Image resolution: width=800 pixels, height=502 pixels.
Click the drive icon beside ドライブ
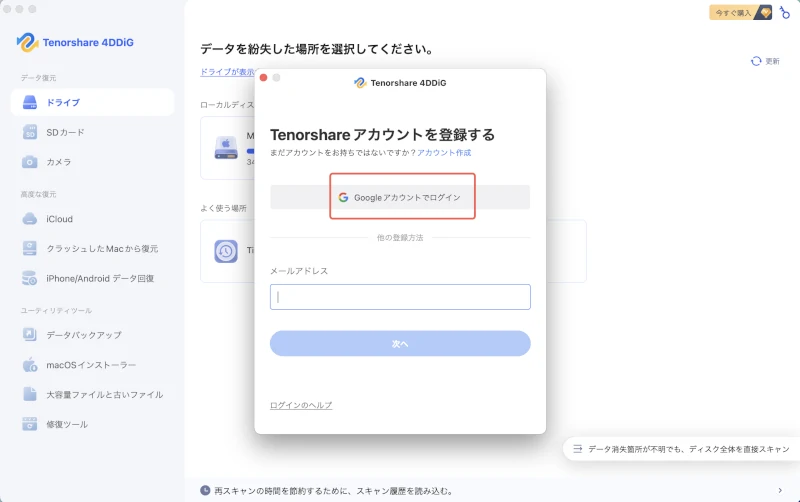30,102
